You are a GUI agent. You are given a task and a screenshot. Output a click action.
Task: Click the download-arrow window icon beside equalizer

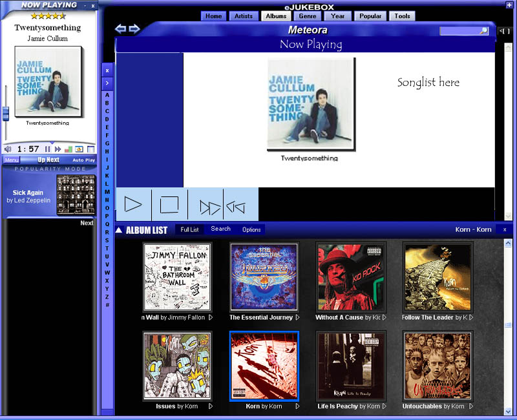pyautogui.click(x=79, y=149)
